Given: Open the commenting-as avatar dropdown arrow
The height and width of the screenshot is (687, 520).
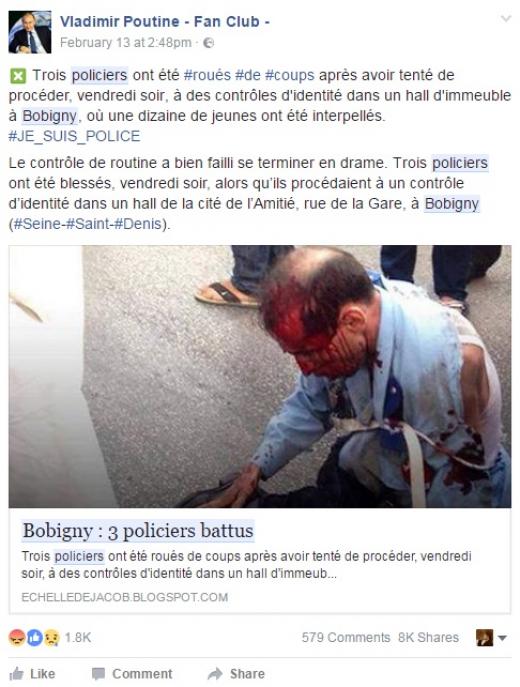Looking at the screenshot, I should click(x=502, y=638).
